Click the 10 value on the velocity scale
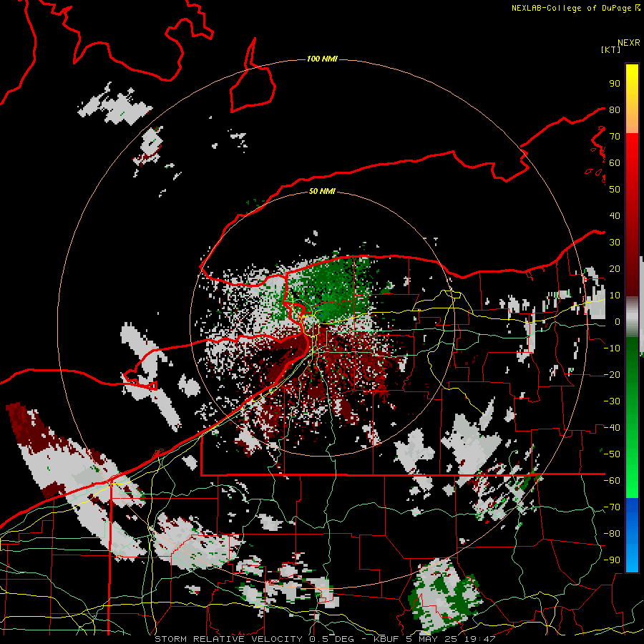 tap(615, 296)
